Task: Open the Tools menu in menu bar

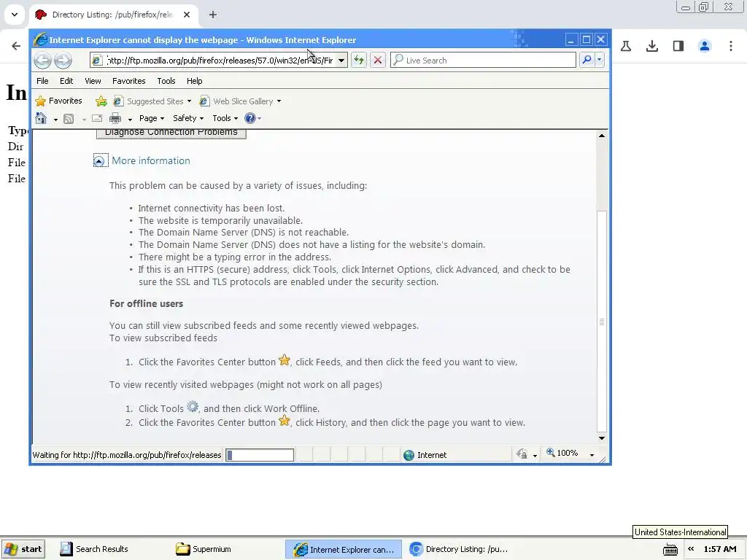Action: coord(166,81)
